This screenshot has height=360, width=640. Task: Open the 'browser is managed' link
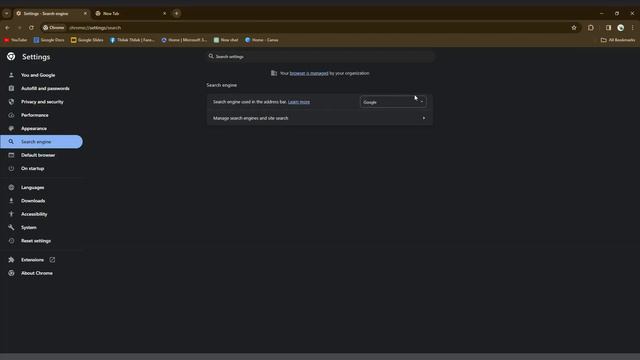click(309, 73)
